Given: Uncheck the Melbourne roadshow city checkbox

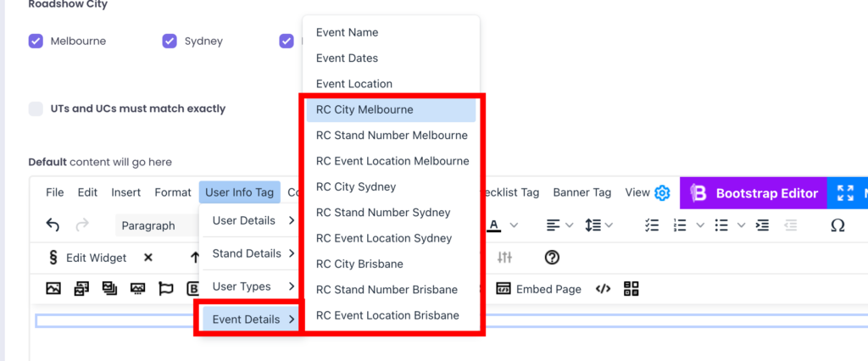Looking at the screenshot, I should pyautogui.click(x=36, y=41).
